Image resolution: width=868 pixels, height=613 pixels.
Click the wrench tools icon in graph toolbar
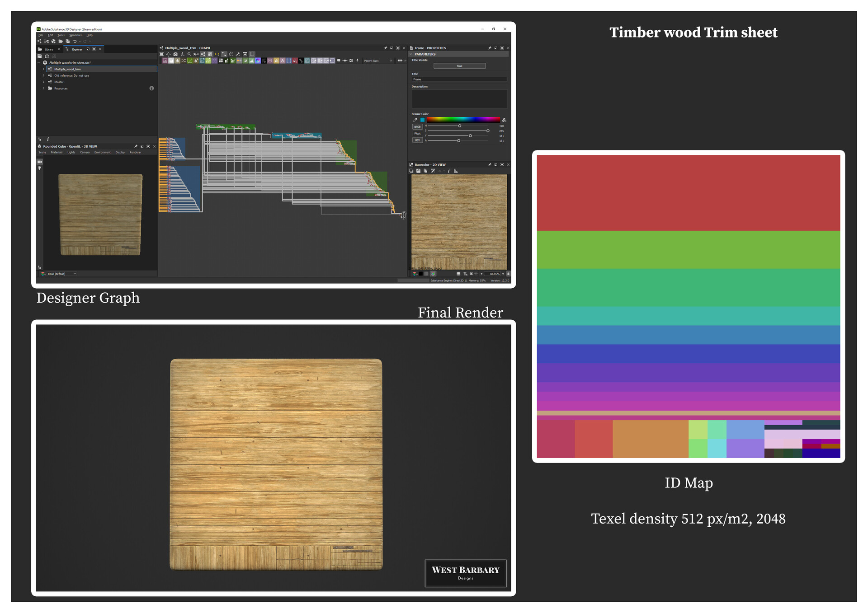pyautogui.click(x=238, y=54)
